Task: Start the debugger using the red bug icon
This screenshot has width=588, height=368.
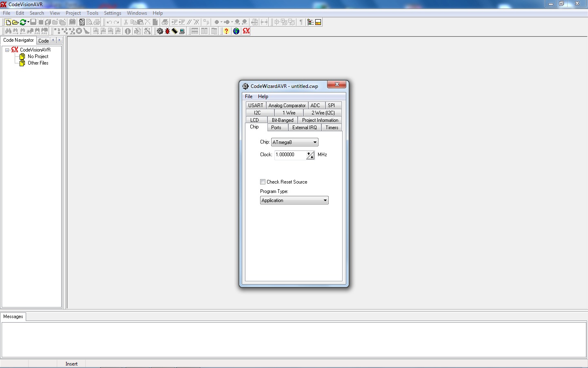Action: tap(167, 31)
